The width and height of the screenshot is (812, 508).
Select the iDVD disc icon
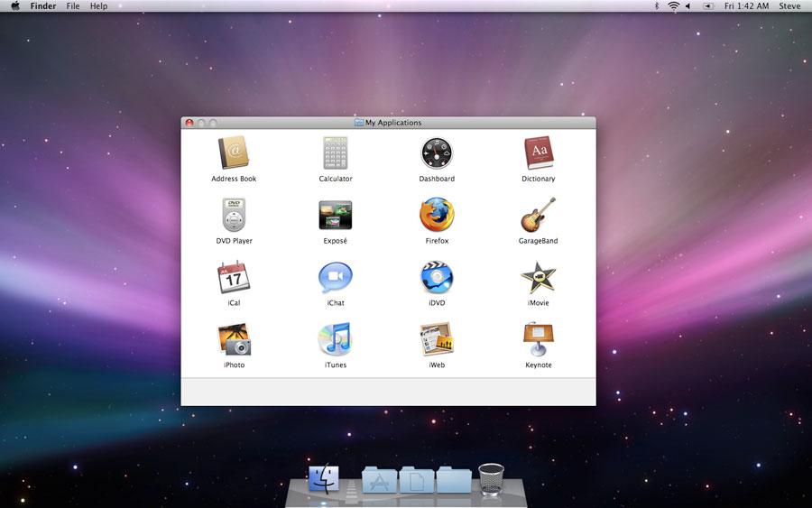click(x=437, y=277)
